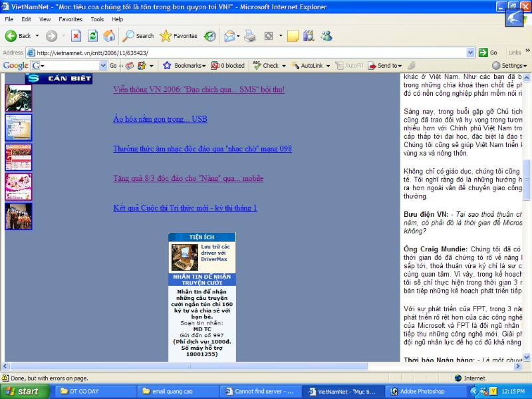The image size is (532, 399).
Task: Open the Mail toolbar icon
Action: [230, 36]
